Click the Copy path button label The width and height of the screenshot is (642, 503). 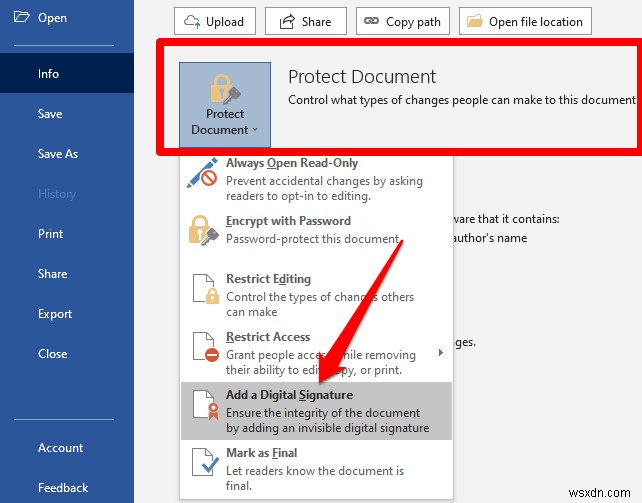413,22
